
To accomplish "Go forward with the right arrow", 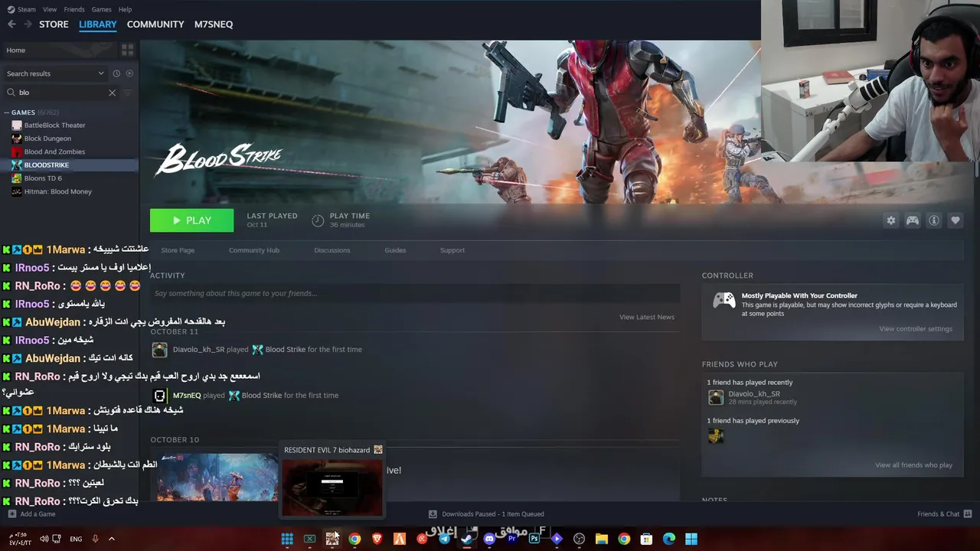I will pos(28,24).
